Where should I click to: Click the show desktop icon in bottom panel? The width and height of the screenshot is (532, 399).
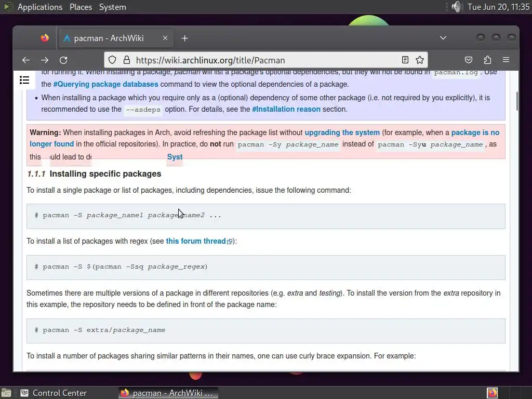click(6, 393)
